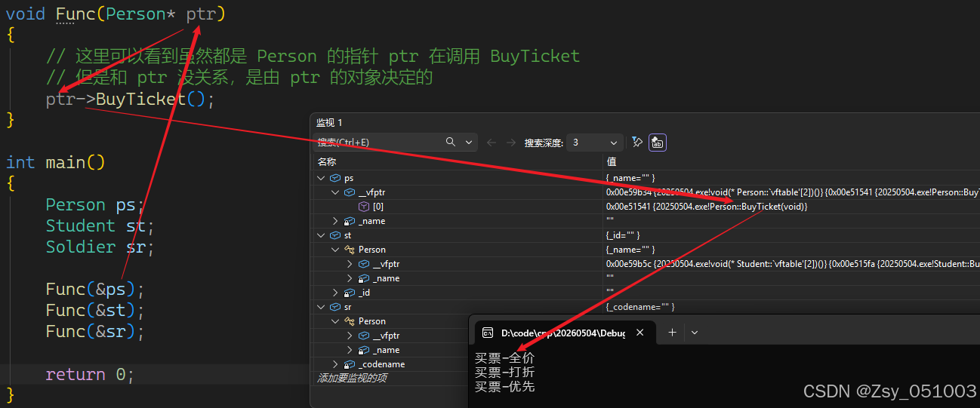Image resolution: width=980 pixels, height=408 pixels.
Task: Expand the _codename member under sr
Action: pos(336,364)
